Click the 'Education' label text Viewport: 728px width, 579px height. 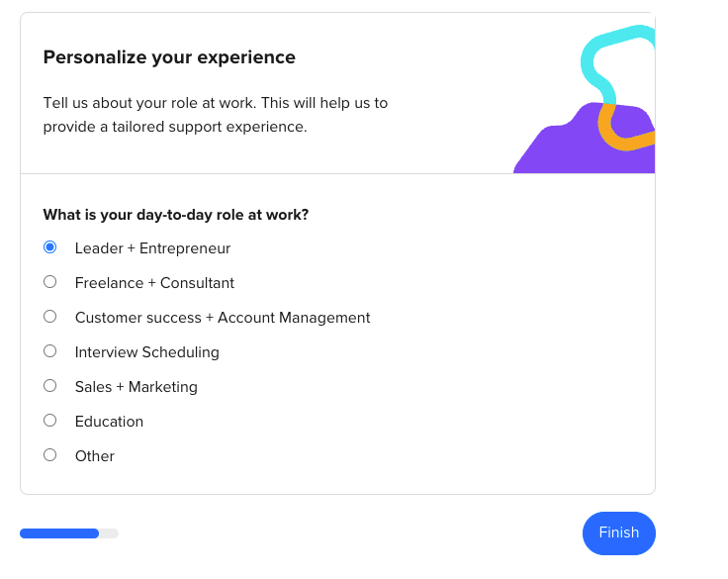tap(109, 422)
